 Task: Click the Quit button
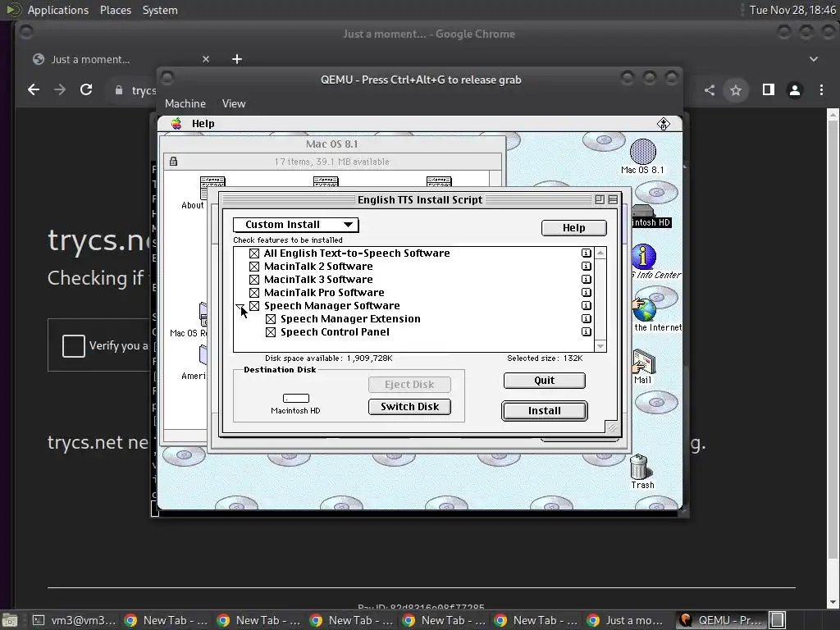[x=545, y=381]
